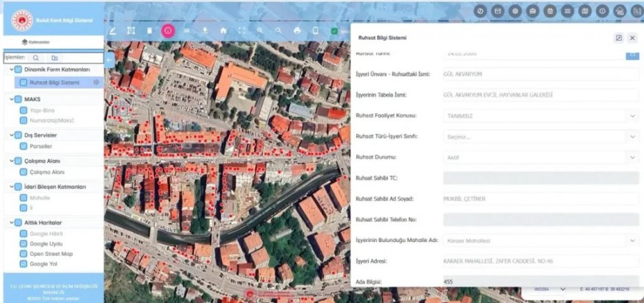This screenshot has height=303, width=644.
Task: Open the Ruhsat Durumu dropdown
Action: tap(541, 157)
